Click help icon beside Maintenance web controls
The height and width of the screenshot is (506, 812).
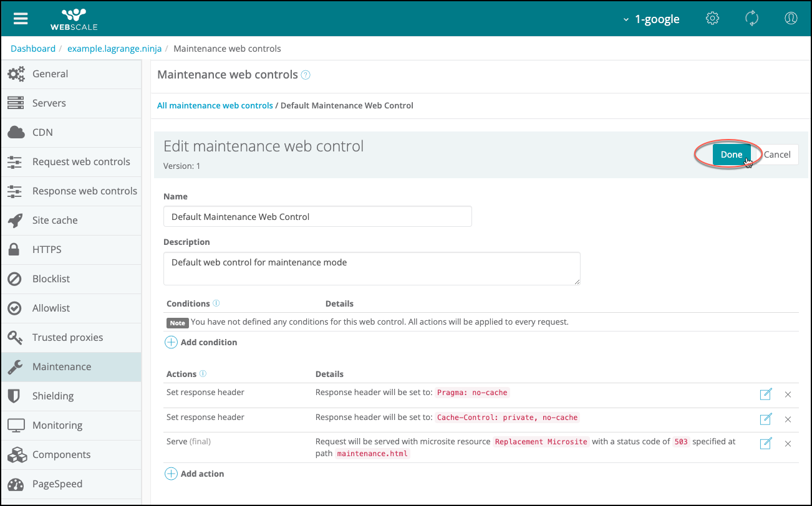click(306, 75)
